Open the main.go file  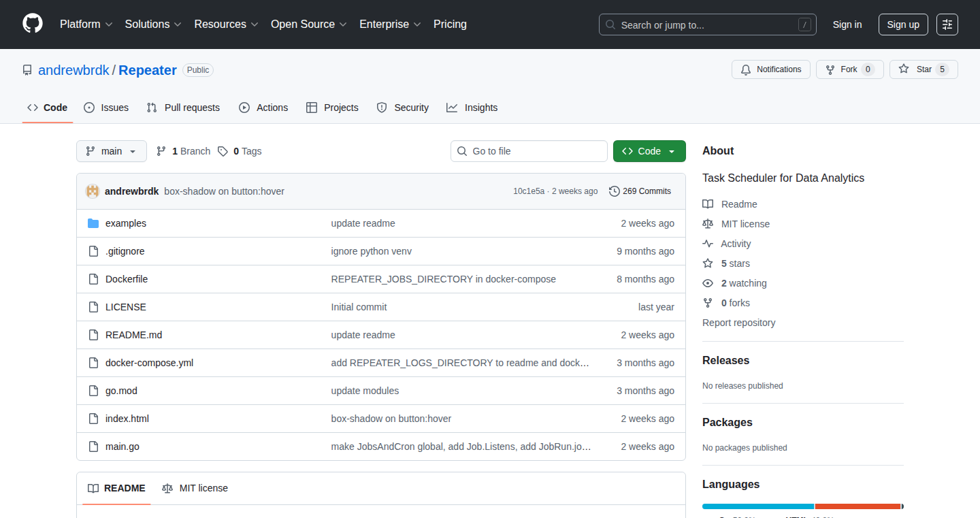[x=122, y=447]
